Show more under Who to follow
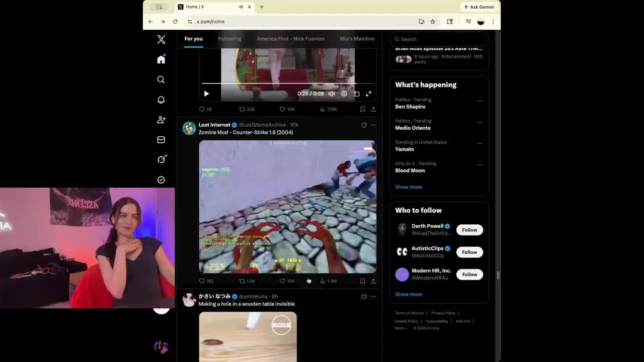The height and width of the screenshot is (362, 644). pyautogui.click(x=408, y=295)
